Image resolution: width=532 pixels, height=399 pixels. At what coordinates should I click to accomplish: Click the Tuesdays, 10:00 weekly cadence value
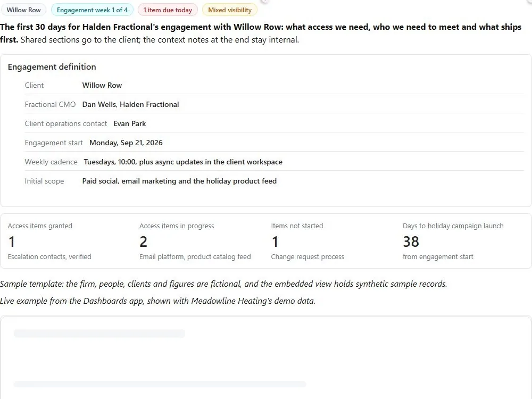pos(183,162)
